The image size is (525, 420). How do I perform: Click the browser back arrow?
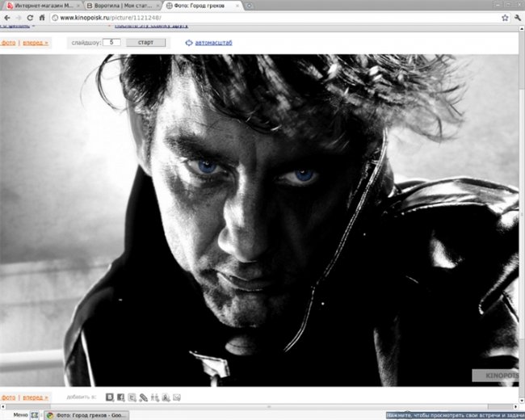point(6,17)
